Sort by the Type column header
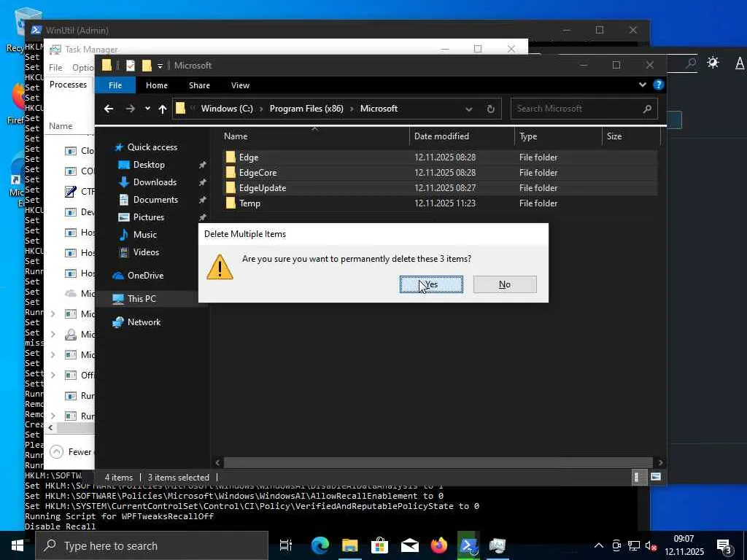747x560 pixels. (x=558, y=136)
